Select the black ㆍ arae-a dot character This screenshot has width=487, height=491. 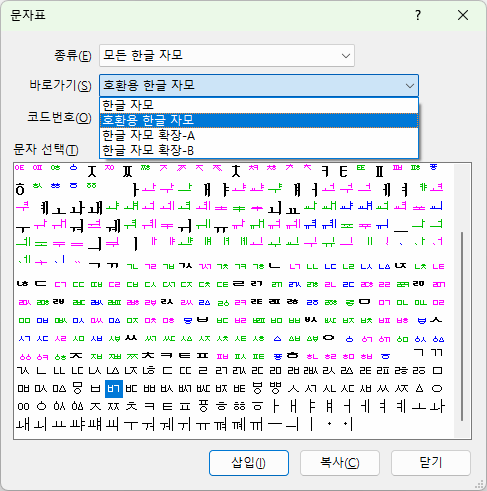(x=329, y=424)
